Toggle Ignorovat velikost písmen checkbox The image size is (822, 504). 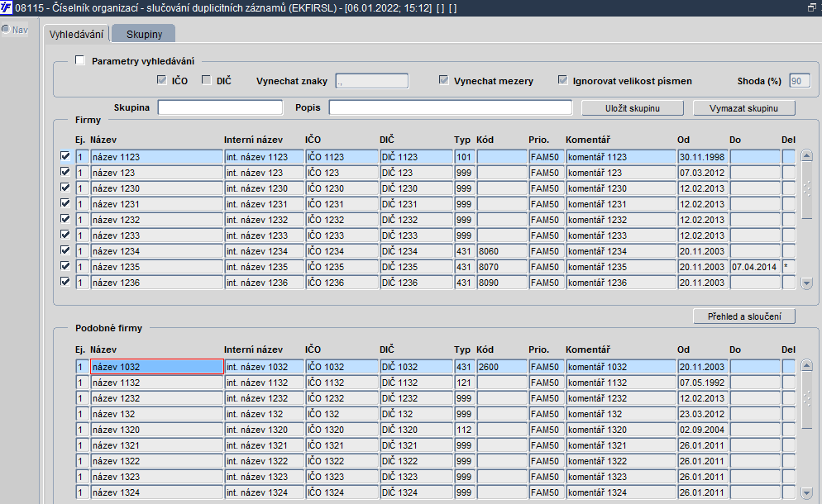(x=562, y=80)
